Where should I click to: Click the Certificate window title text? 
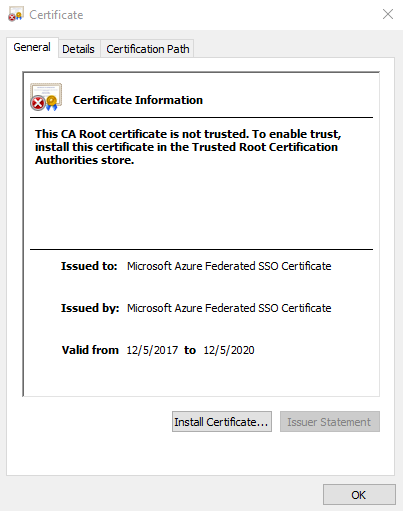pos(56,15)
